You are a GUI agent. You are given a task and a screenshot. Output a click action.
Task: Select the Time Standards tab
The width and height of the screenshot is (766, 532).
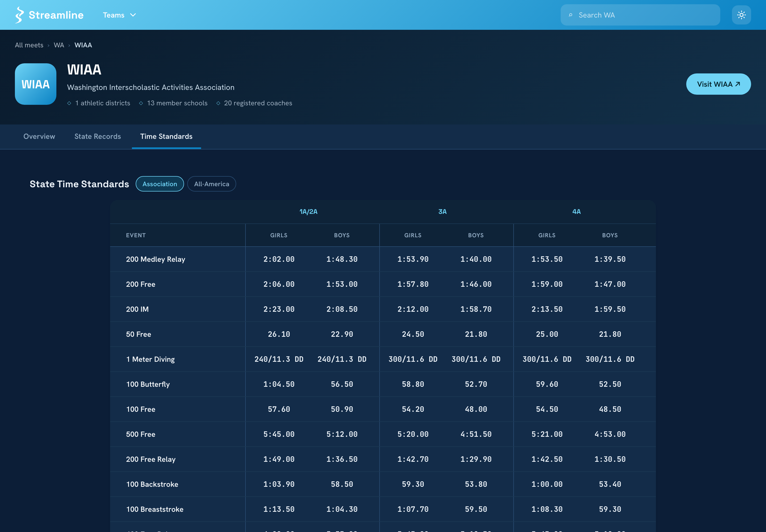pyautogui.click(x=166, y=136)
